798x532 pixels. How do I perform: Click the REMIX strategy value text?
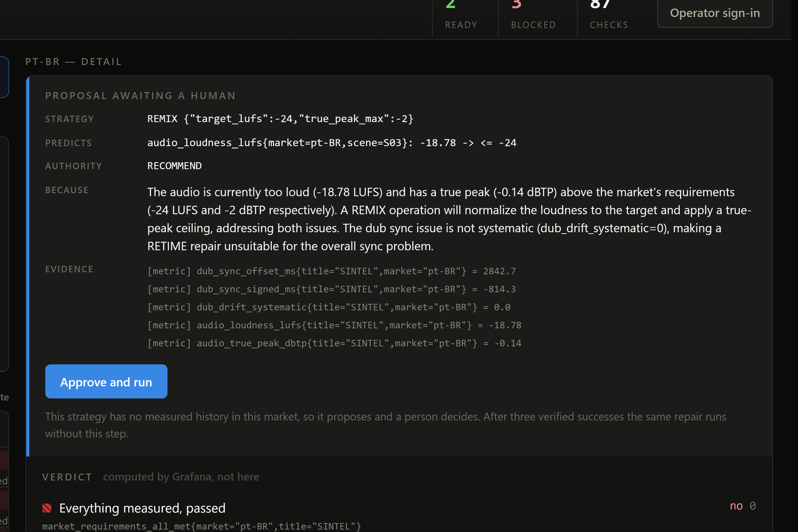280,119
